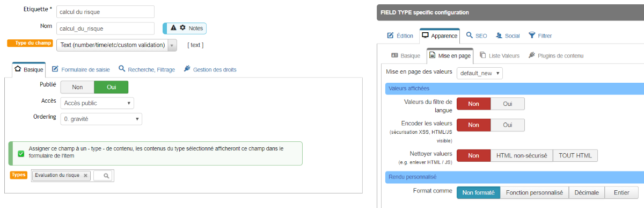
Task: Open the Gestion des droits tab
Action: (210, 69)
